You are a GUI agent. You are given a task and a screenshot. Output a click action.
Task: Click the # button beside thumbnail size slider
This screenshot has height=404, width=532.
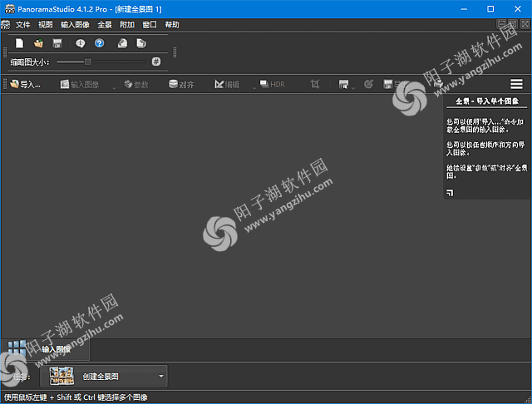click(x=155, y=62)
